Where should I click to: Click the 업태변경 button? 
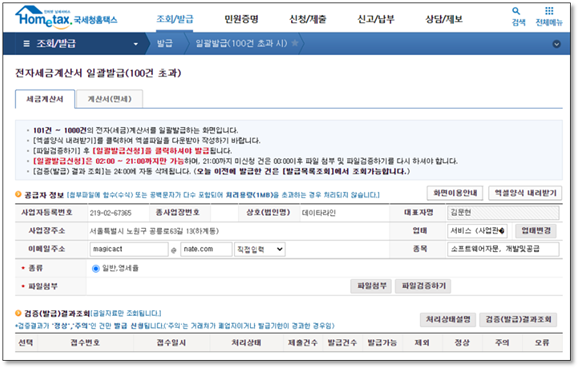tap(536, 231)
